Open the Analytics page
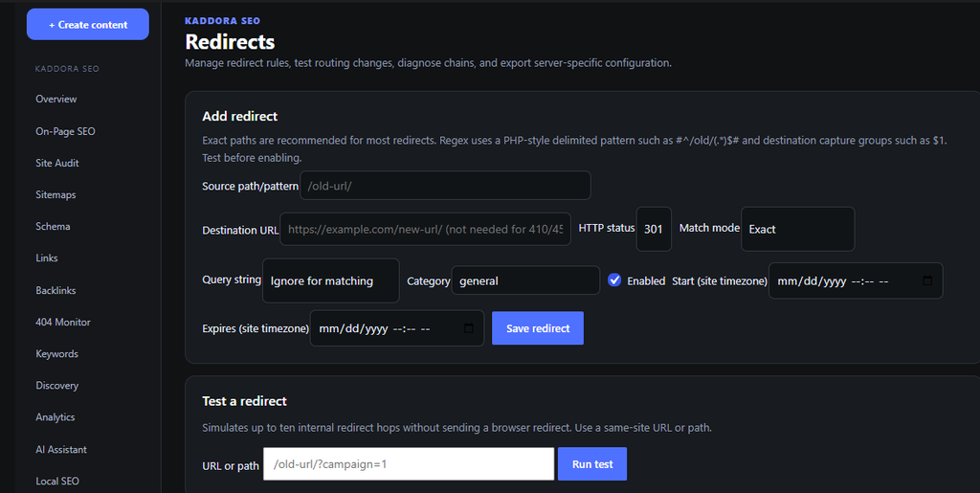Image resolution: width=980 pixels, height=493 pixels. (x=55, y=417)
